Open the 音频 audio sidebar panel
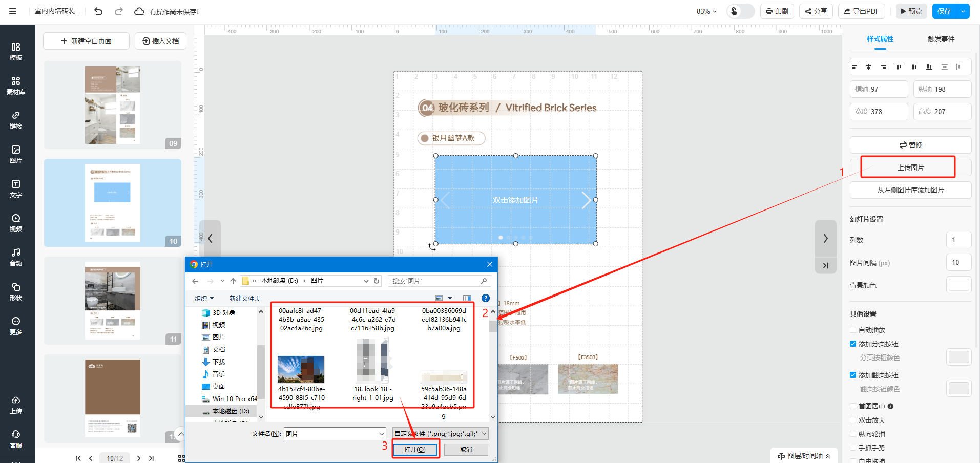The image size is (980, 463). [x=16, y=257]
